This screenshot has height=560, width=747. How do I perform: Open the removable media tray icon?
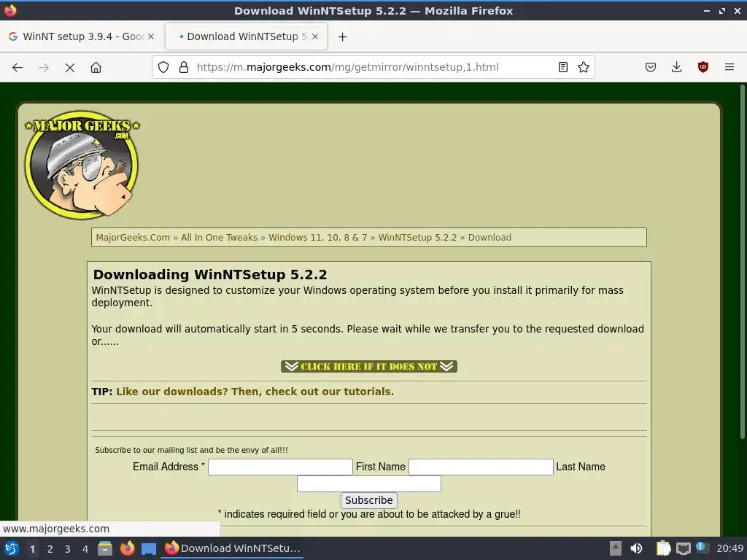[x=616, y=548]
